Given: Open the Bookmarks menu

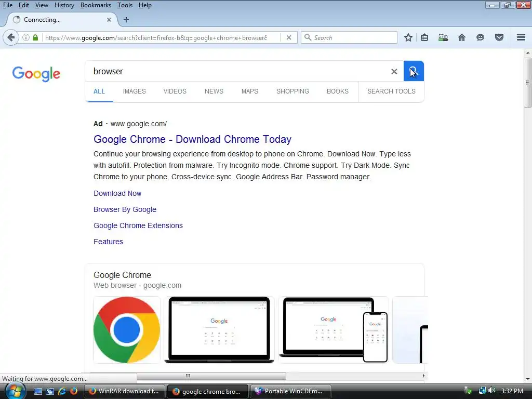Looking at the screenshot, I should (96, 5).
